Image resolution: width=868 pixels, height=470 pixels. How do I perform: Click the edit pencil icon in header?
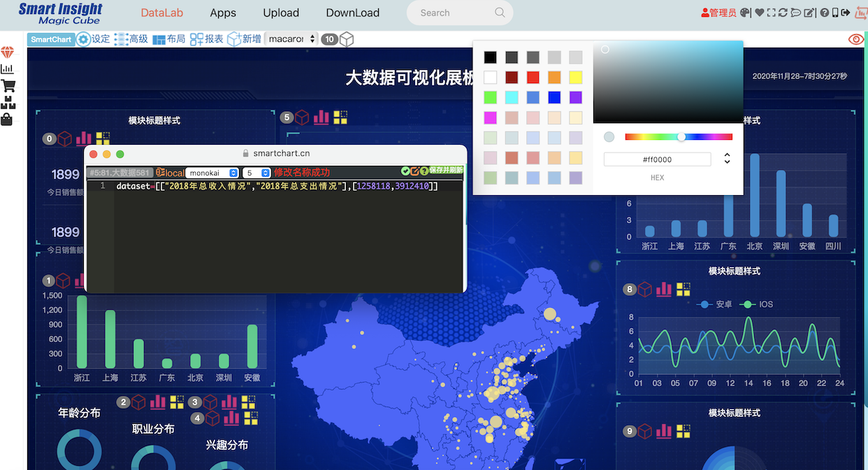pyautogui.click(x=809, y=13)
